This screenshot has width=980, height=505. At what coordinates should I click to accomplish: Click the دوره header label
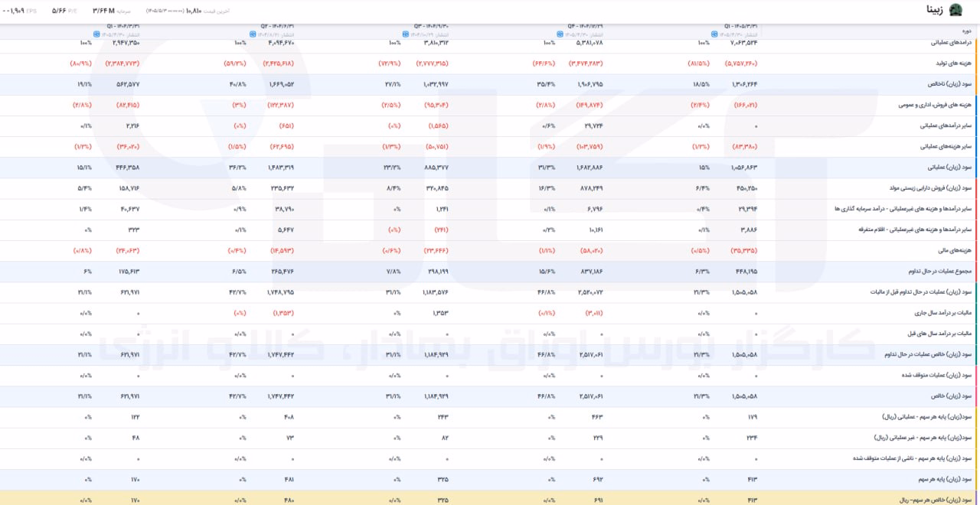[x=966, y=31]
